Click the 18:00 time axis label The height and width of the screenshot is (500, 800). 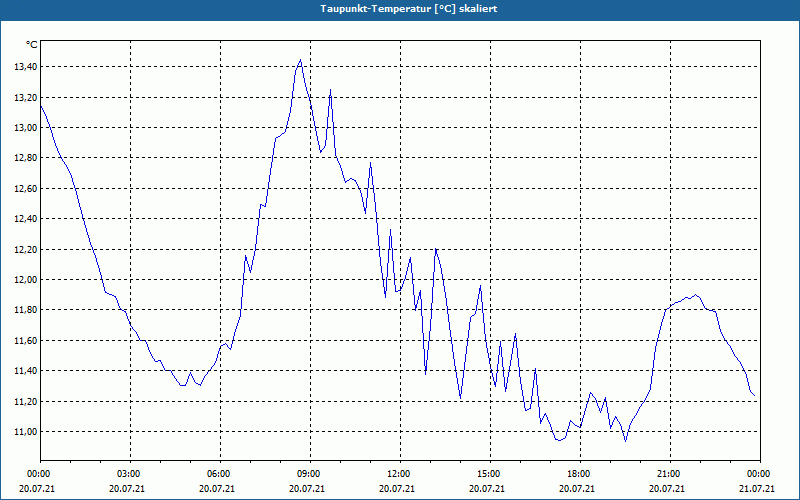[x=581, y=474]
